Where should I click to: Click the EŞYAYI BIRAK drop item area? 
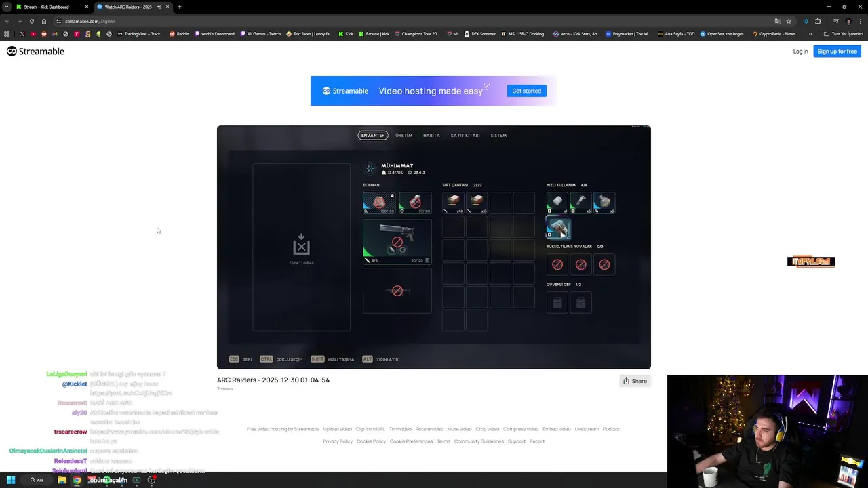pyautogui.click(x=301, y=247)
